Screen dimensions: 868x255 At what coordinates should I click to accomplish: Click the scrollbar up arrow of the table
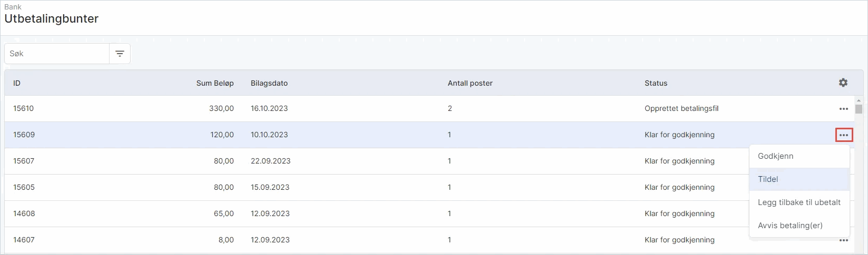pos(859,100)
